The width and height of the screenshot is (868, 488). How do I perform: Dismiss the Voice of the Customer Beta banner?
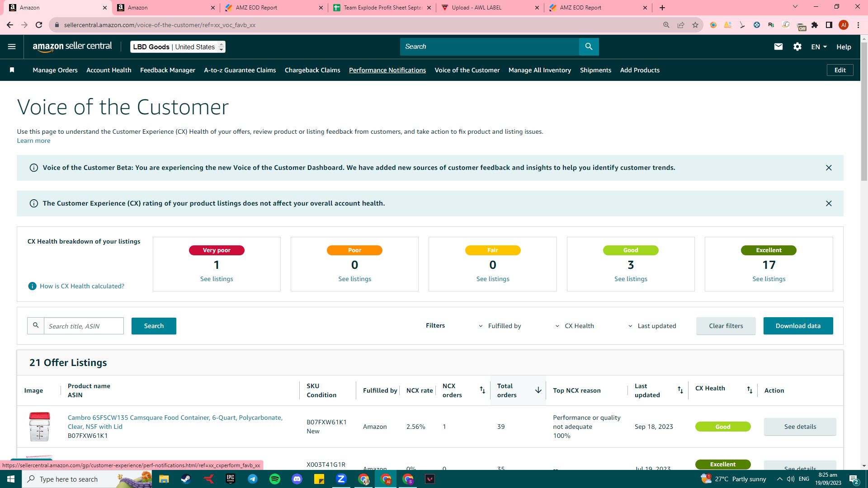pos(829,168)
